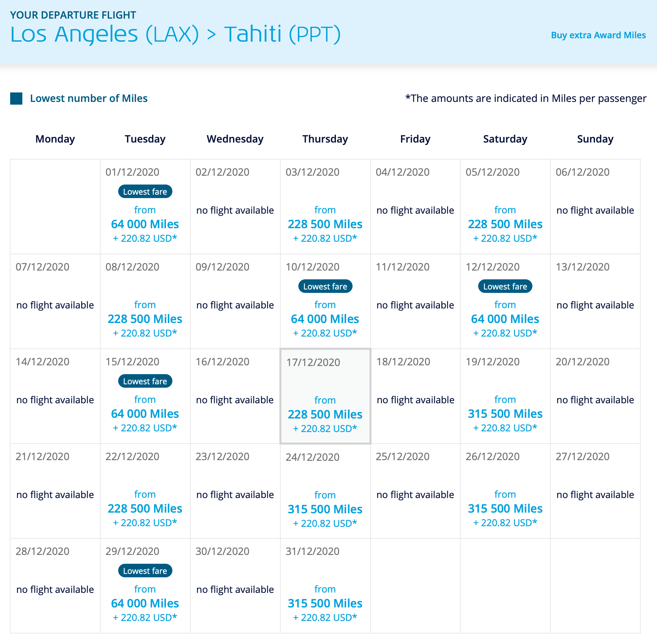Select the 26/12/2020 fare of 315 500 Miles

tap(505, 509)
